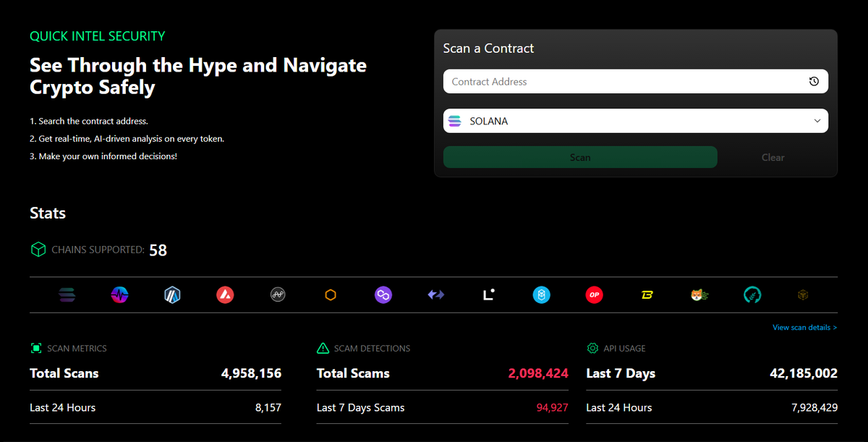Click the Stats section heading
This screenshot has width=868, height=442.
pyautogui.click(x=48, y=213)
